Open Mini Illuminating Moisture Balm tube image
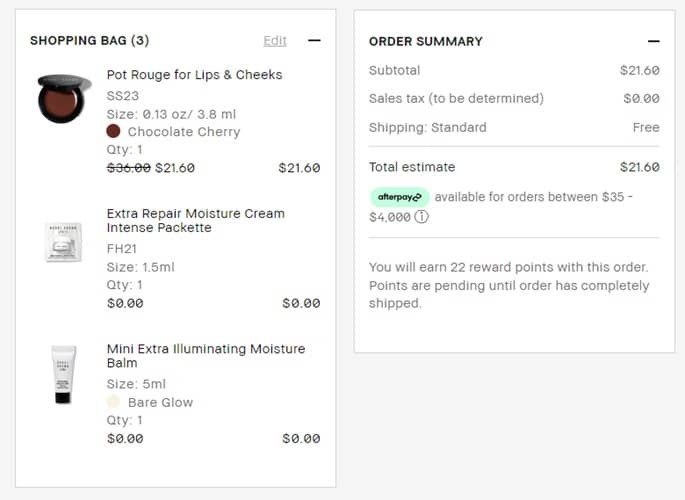This screenshot has height=500, width=685. pyautogui.click(x=63, y=374)
